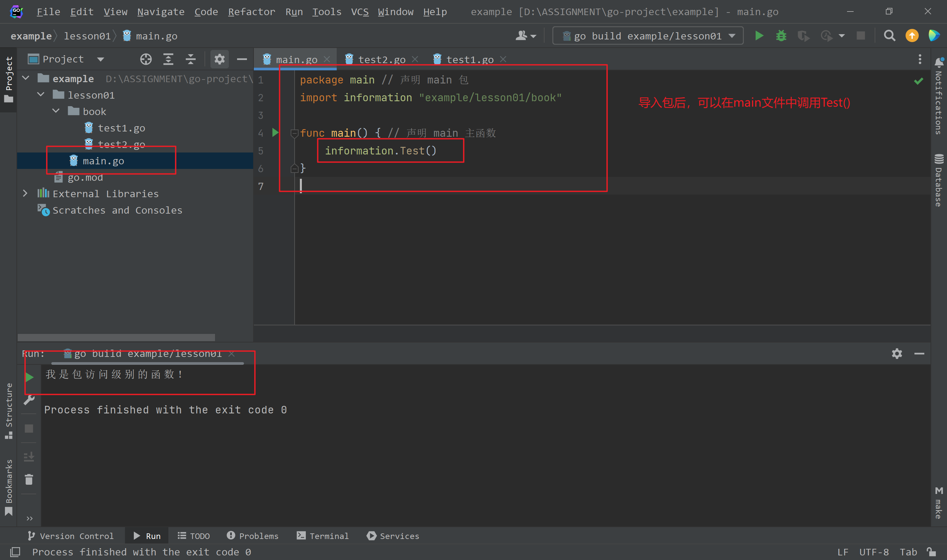
Task: Collapse all project tree nodes icon
Action: click(191, 59)
